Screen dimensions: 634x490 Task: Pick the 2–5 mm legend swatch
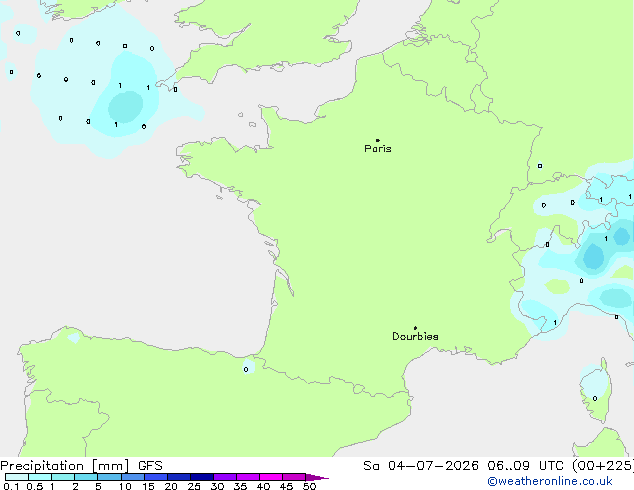86,477
